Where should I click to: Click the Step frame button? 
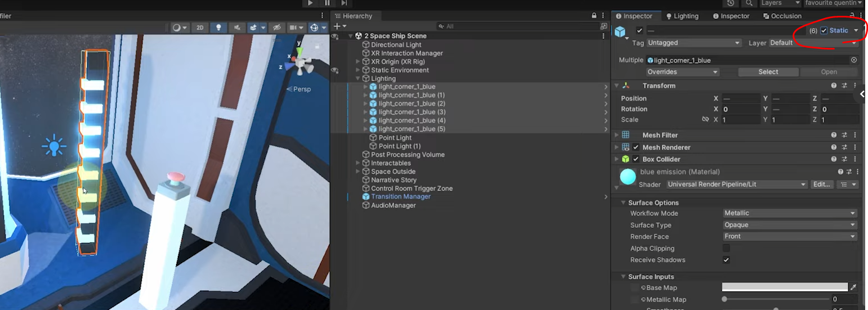pos(344,3)
